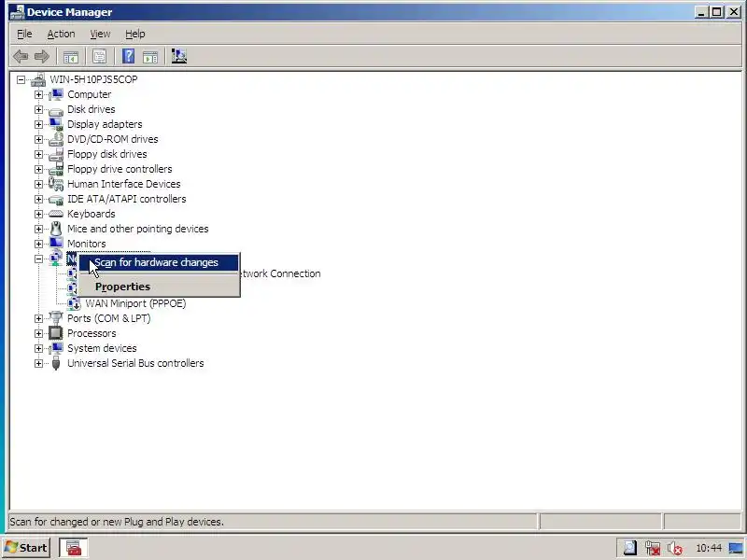Select Ports (COM & LPT) label
Image resolution: width=747 pixels, height=560 pixels.
(x=109, y=318)
